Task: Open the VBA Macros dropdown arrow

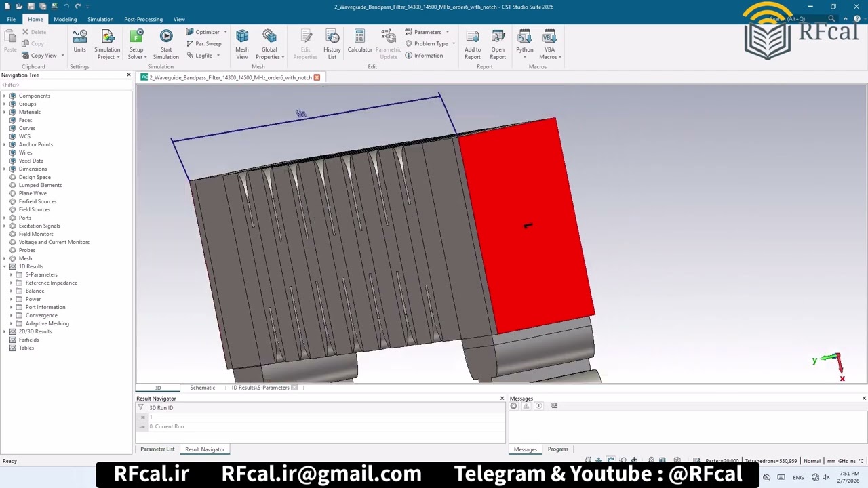Action: point(559,57)
